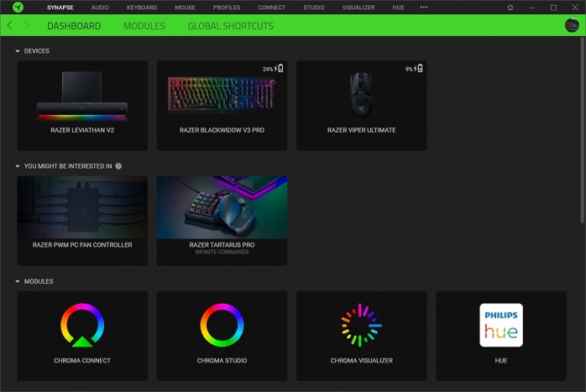The image size is (586, 392).
Task: Open the Audio tab
Action: tap(100, 7)
